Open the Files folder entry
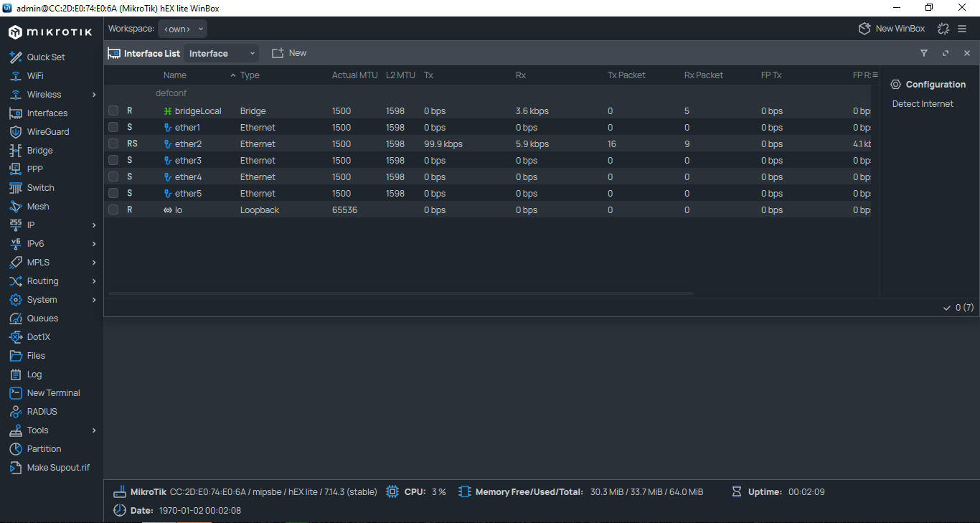 36,356
